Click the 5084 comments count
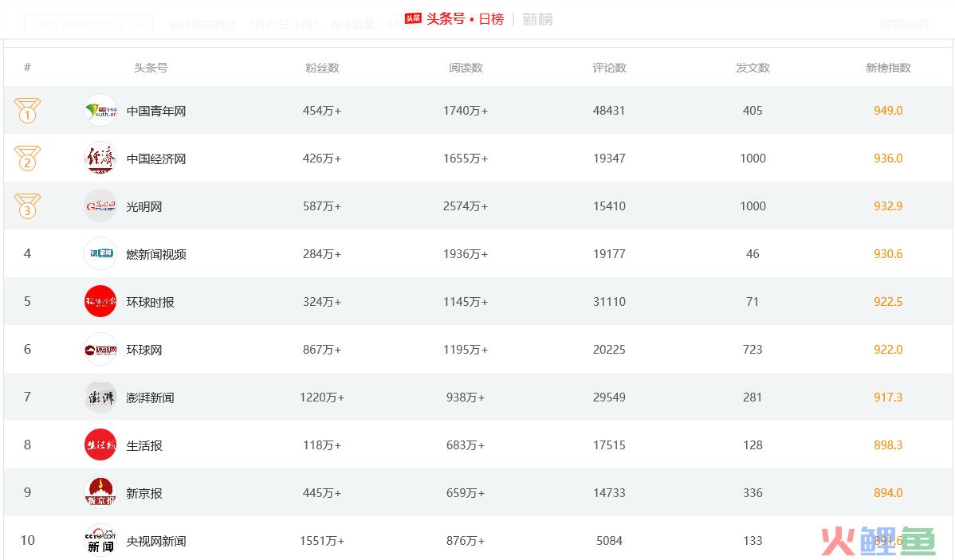 (x=609, y=541)
